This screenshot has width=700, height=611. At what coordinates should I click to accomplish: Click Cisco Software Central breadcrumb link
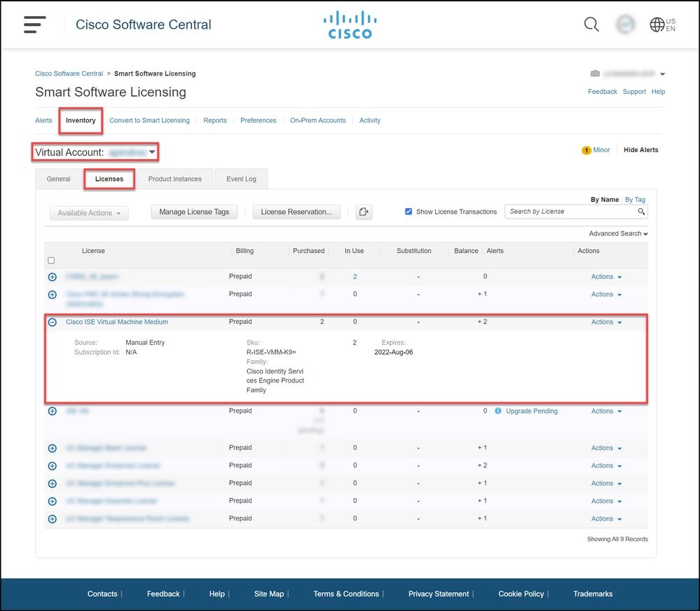(x=69, y=74)
